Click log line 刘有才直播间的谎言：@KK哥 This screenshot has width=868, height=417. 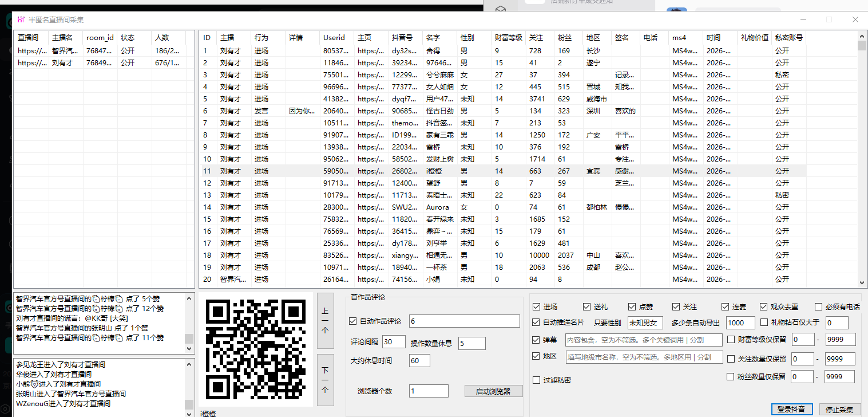72,318
